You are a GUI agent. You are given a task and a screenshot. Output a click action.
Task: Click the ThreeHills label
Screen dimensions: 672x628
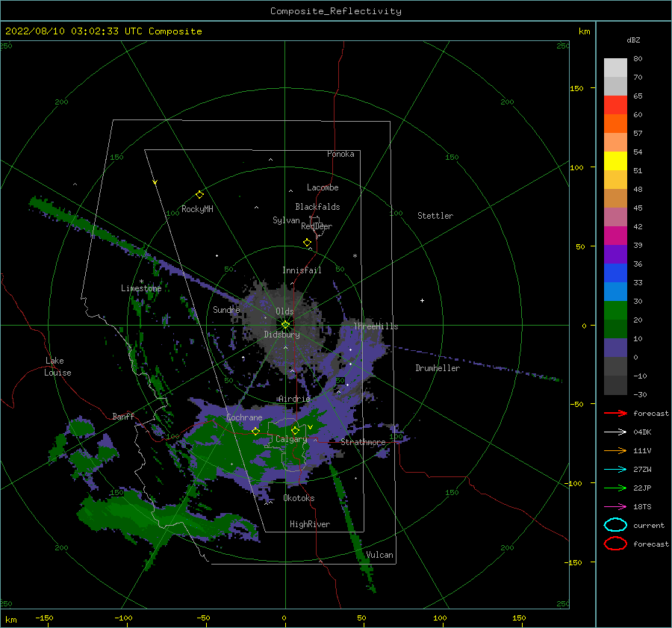pyautogui.click(x=376, y=326)
